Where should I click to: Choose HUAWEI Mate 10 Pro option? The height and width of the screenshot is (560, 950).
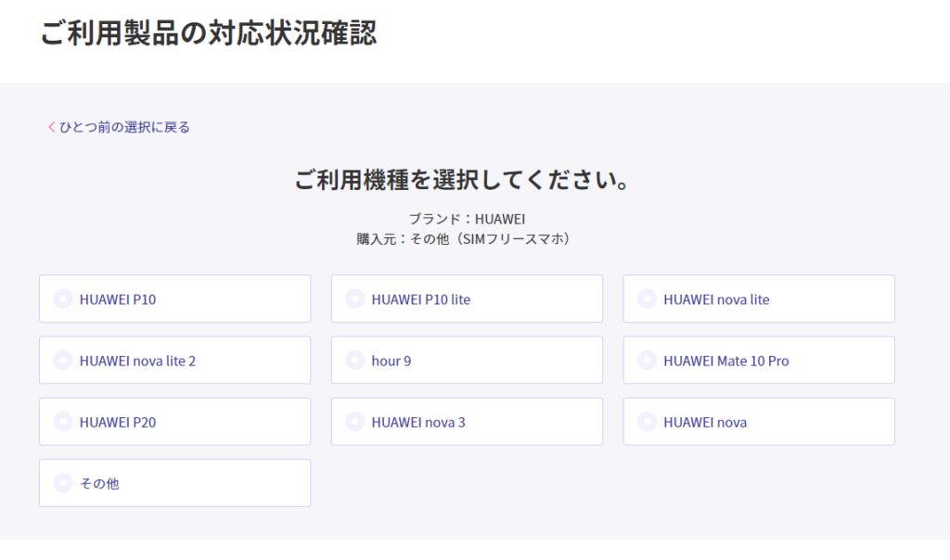click(759, 361)
